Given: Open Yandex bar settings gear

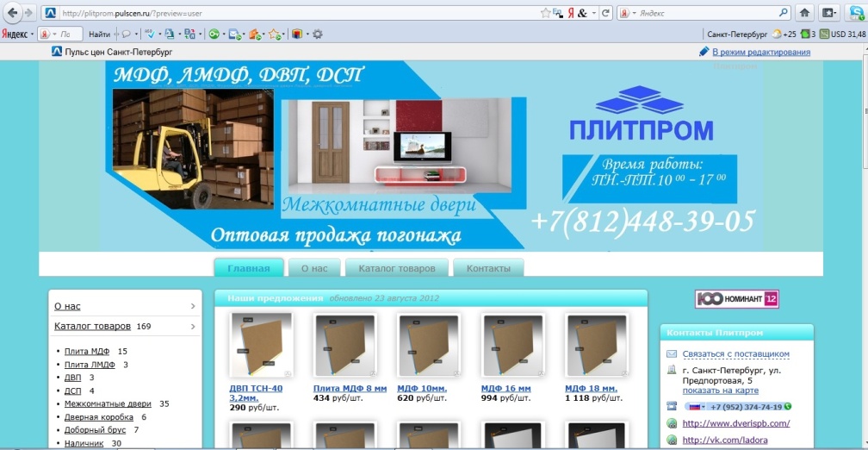Looking at the screenshot, I should click(317, 34).
